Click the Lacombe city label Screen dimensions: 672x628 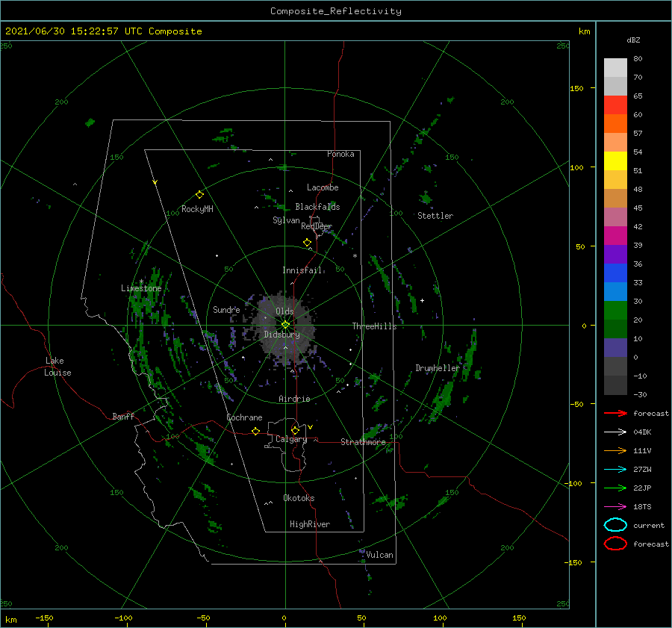[x=323, y=187]
